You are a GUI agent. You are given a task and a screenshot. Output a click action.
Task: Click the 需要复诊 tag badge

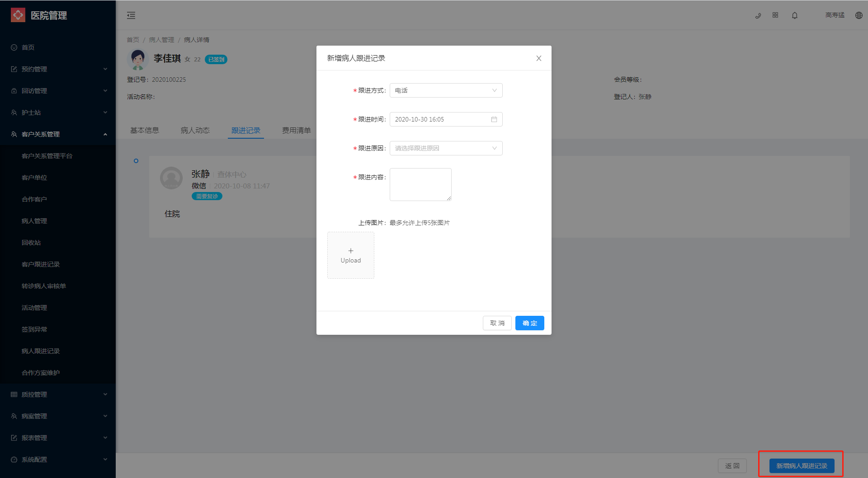(207, 196)
